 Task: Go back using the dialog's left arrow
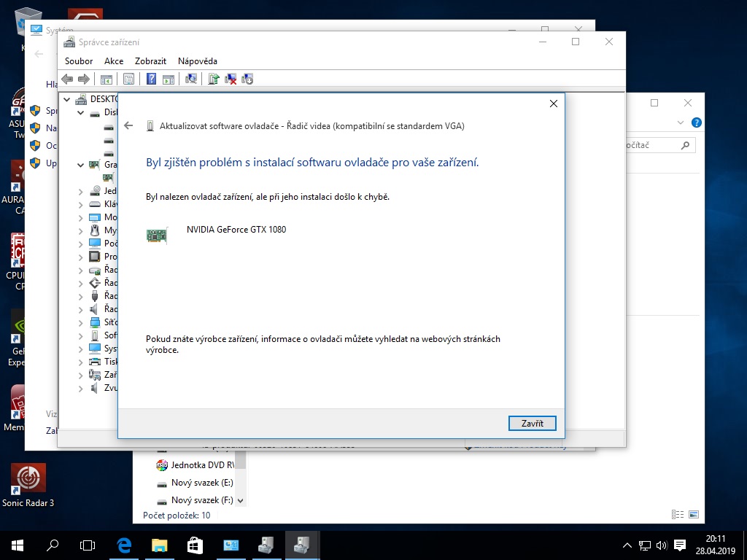tap(128, 125)
